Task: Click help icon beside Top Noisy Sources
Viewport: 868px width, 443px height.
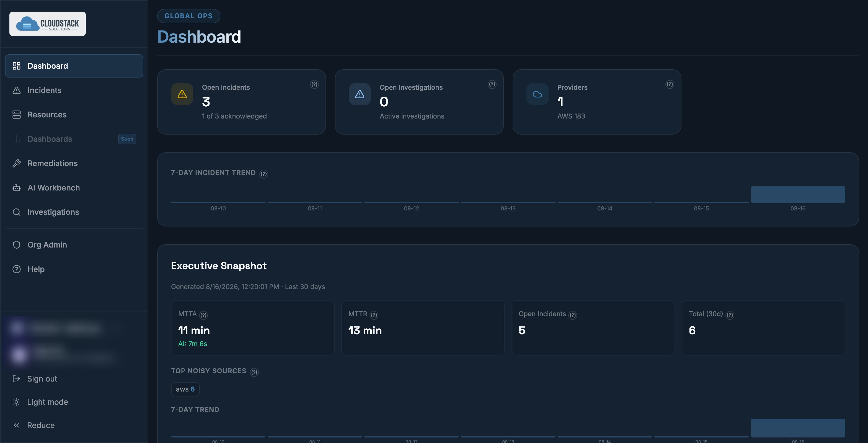Action: pos(254,372)
